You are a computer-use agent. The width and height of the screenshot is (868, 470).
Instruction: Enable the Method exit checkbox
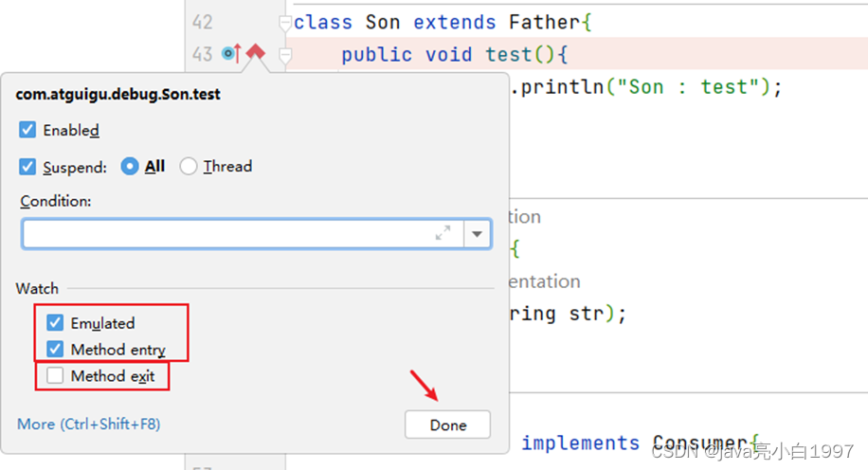(55, 375)
